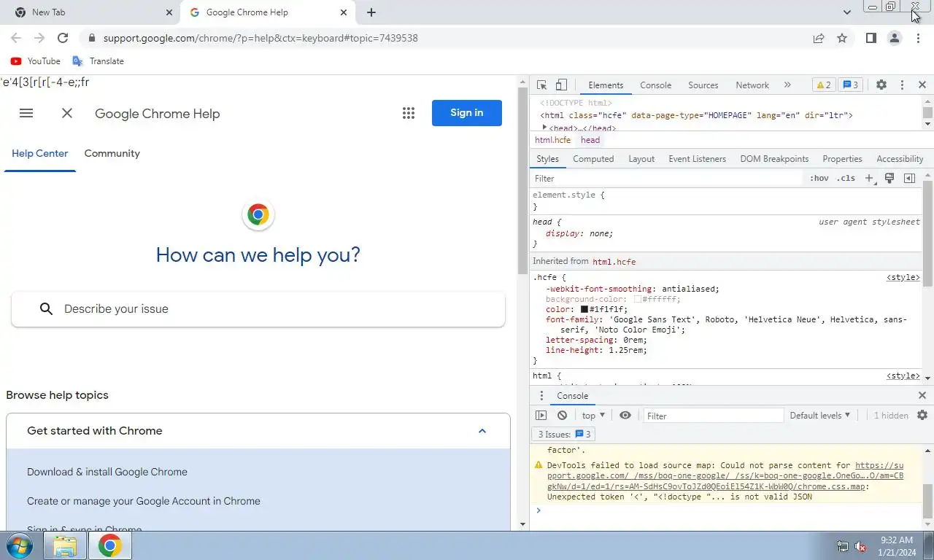The width and height of the screenshot is (934, 560).
Task: Show more DevTools tabs via double chevron
Action: 787,85
